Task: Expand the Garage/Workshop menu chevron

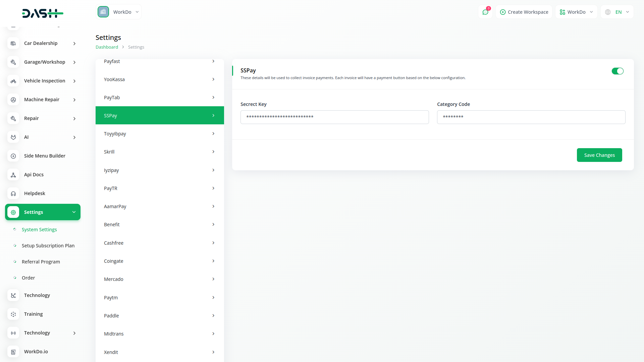Action: 74,62
